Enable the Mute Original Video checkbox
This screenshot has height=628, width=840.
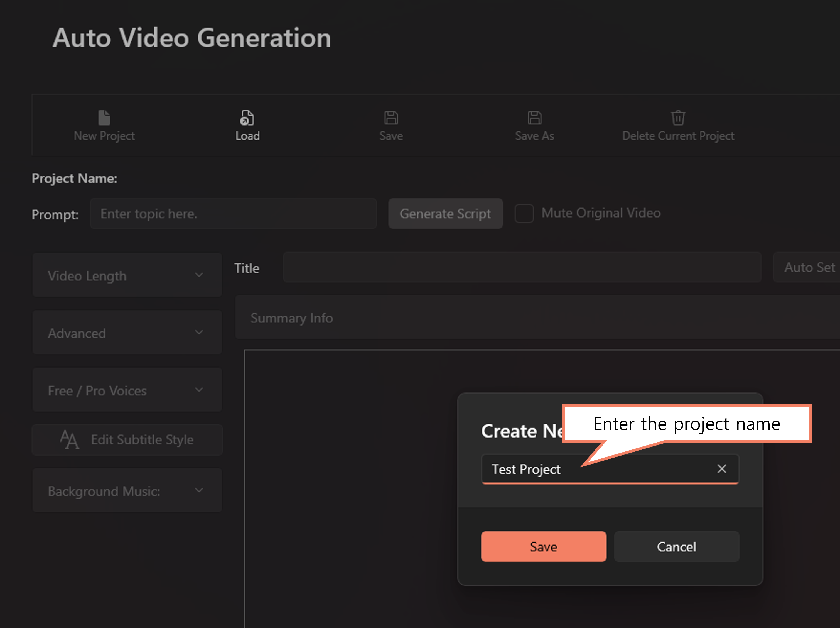point(524,213)
